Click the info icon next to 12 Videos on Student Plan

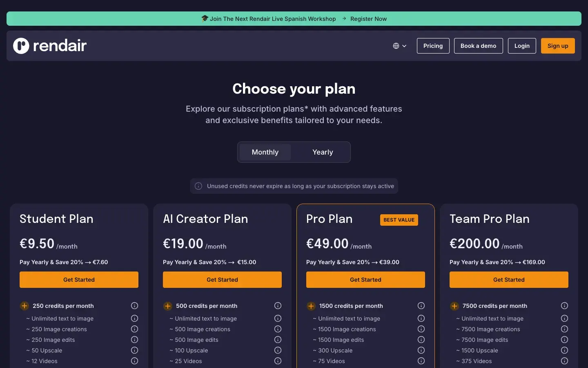pos(134,361)
